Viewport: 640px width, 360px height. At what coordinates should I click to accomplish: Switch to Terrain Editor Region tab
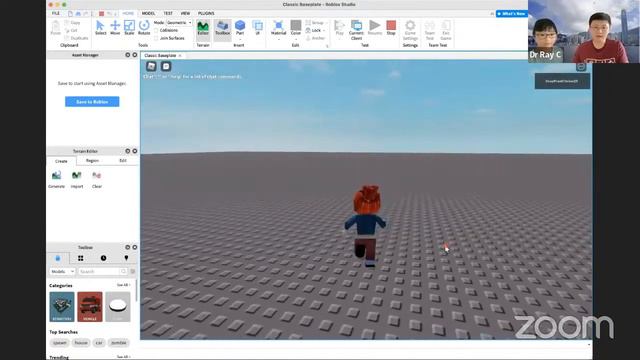(x=92, y=161)
